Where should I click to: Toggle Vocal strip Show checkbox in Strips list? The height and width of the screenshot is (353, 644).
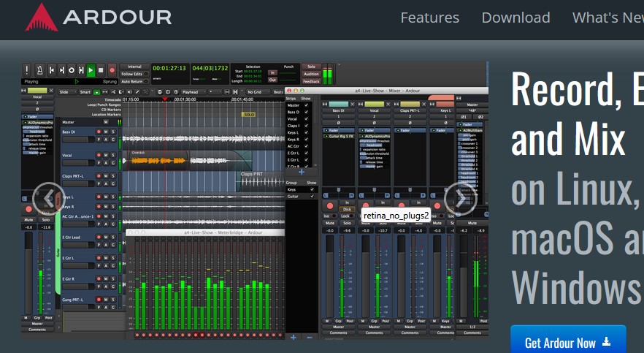click(x=307, y=118)
